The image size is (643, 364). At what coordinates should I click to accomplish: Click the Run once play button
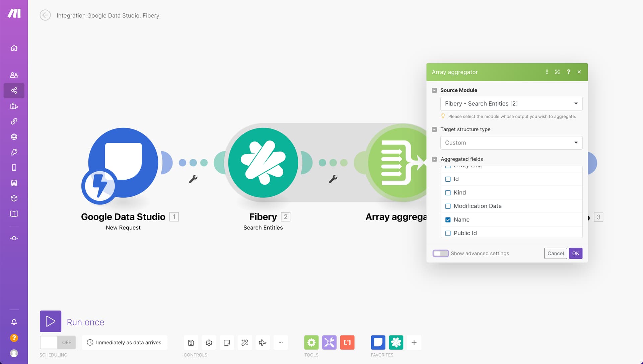click(51, 321)
